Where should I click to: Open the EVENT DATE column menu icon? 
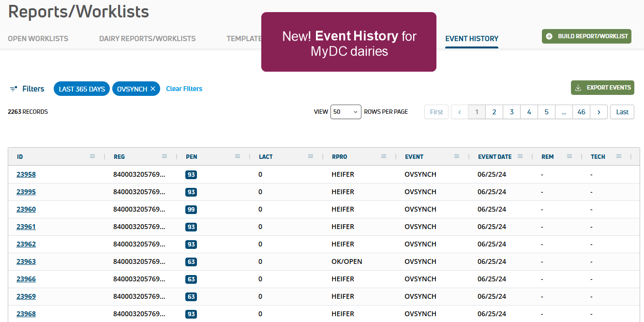[520, 156]
